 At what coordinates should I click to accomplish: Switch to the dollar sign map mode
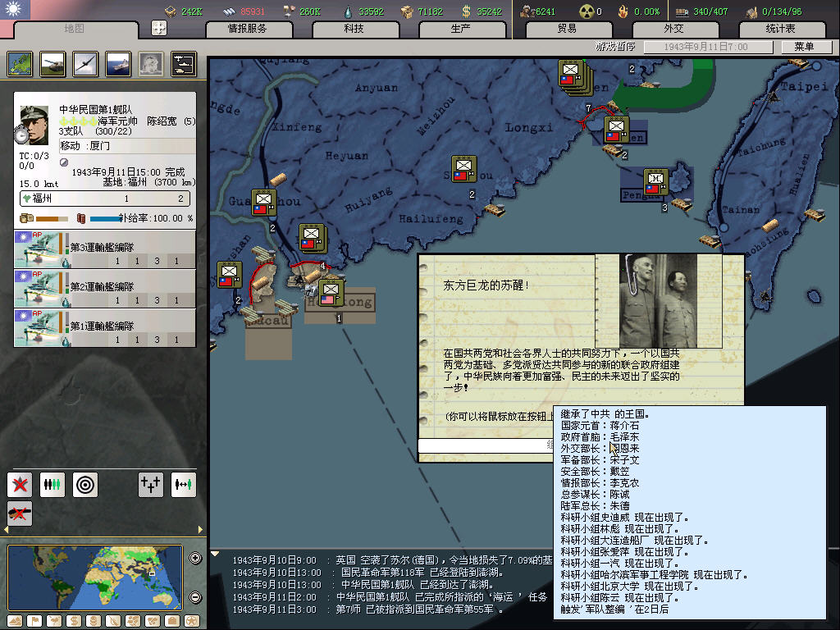[x=74, y=621]
